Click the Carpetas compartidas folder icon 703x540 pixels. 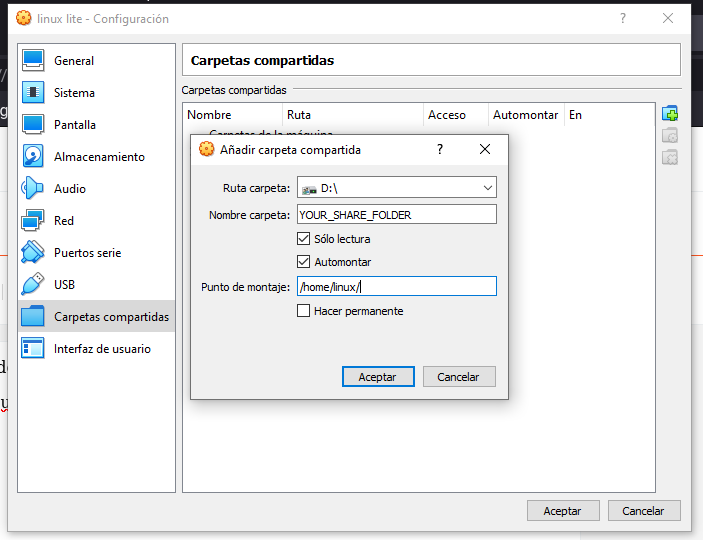point(33,317)
